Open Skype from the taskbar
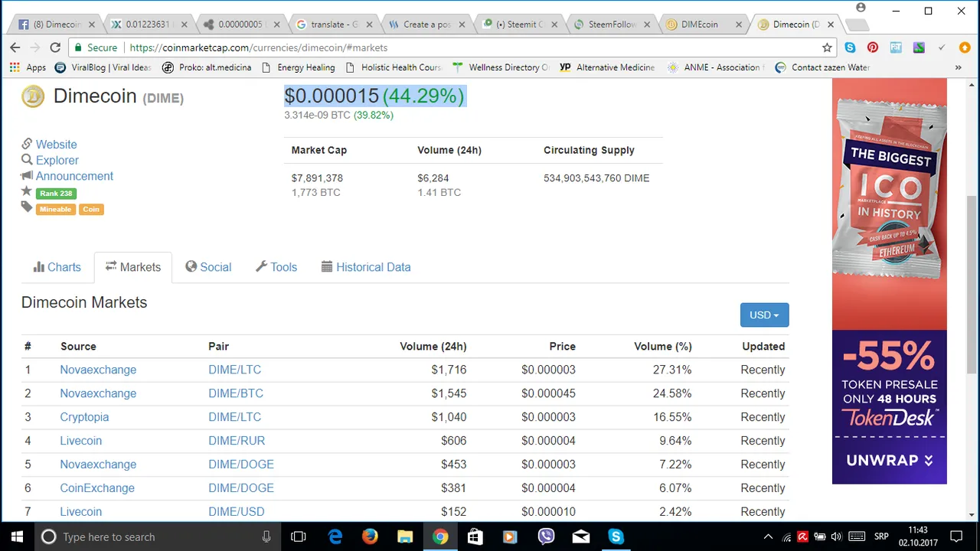Image resolution: width=980 pixels, height=551 pixels. pos(616,536)
